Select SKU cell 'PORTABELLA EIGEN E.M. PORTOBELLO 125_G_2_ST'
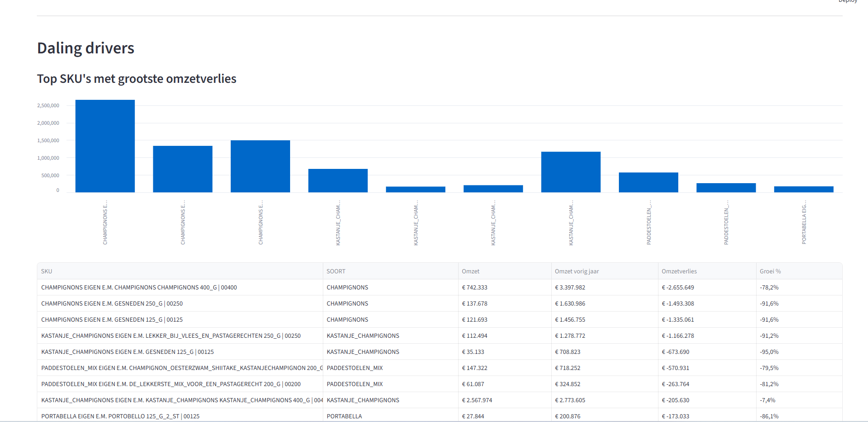 tap(180, 416)
